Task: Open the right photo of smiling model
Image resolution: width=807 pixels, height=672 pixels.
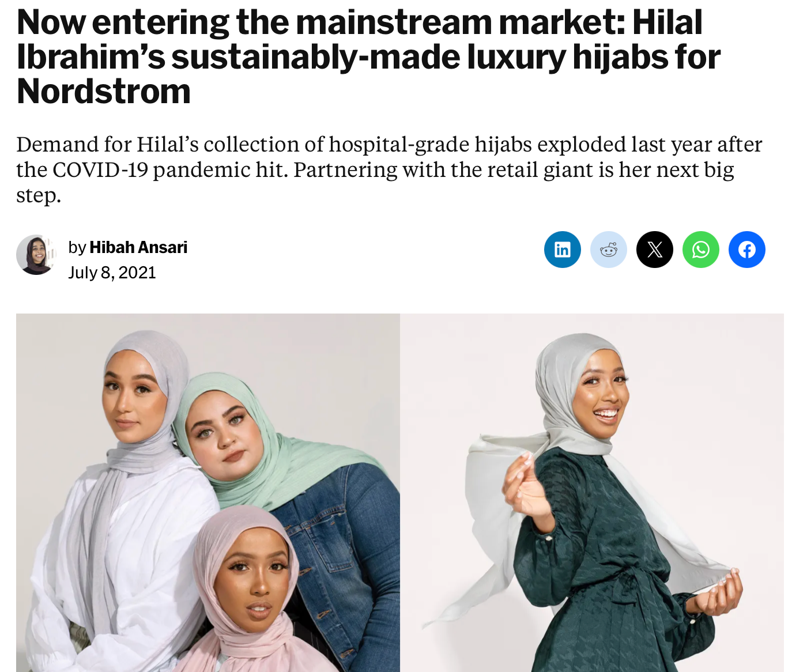Action: (x=592, y=493)
